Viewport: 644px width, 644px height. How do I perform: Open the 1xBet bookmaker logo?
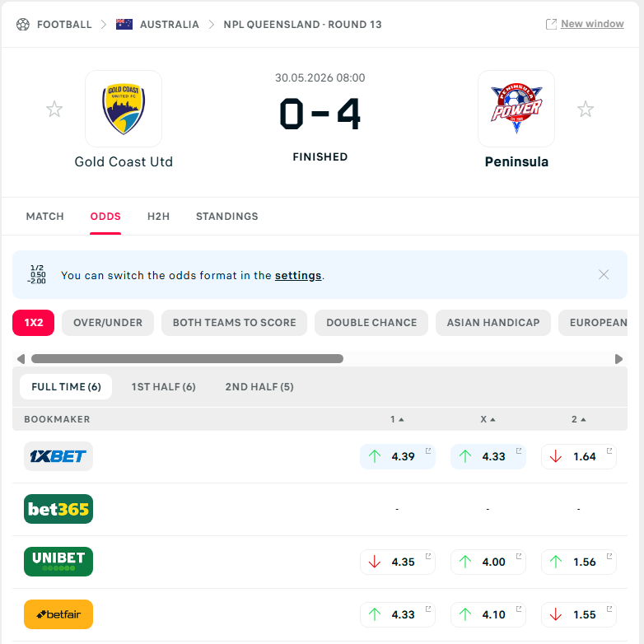pyautogui.click(x=58, y=456)
